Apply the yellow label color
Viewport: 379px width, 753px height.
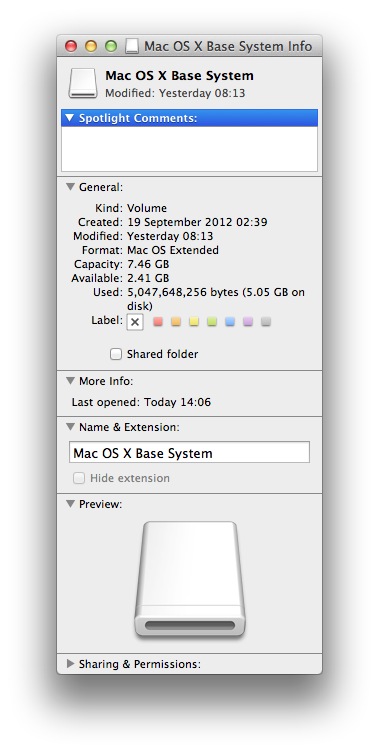[194, 321]
